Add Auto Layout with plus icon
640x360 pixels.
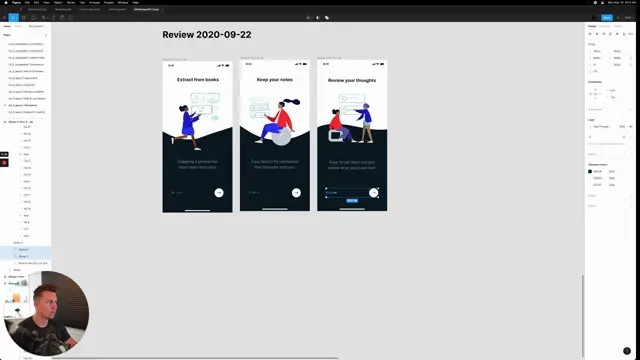631,109
